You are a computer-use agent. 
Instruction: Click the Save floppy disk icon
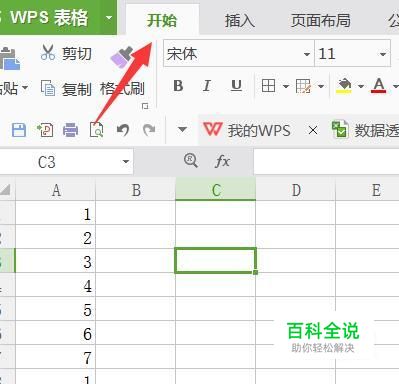point(19,130)
